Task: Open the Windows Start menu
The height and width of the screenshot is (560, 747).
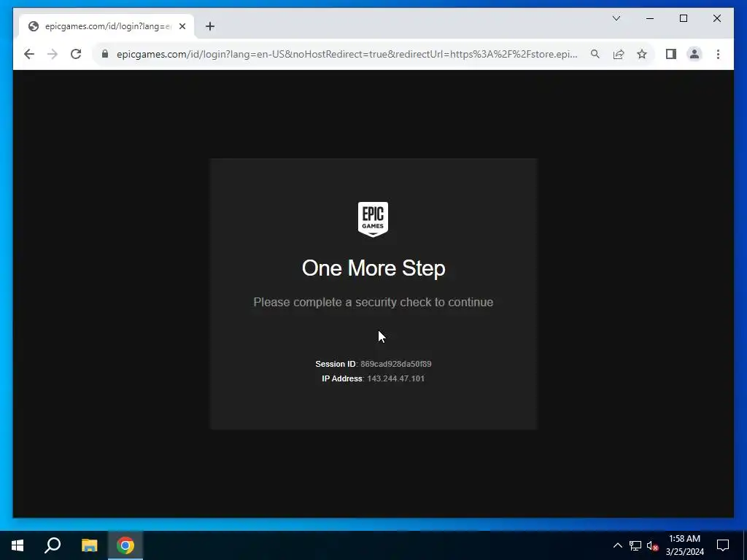Action: [x=18, y=545]
